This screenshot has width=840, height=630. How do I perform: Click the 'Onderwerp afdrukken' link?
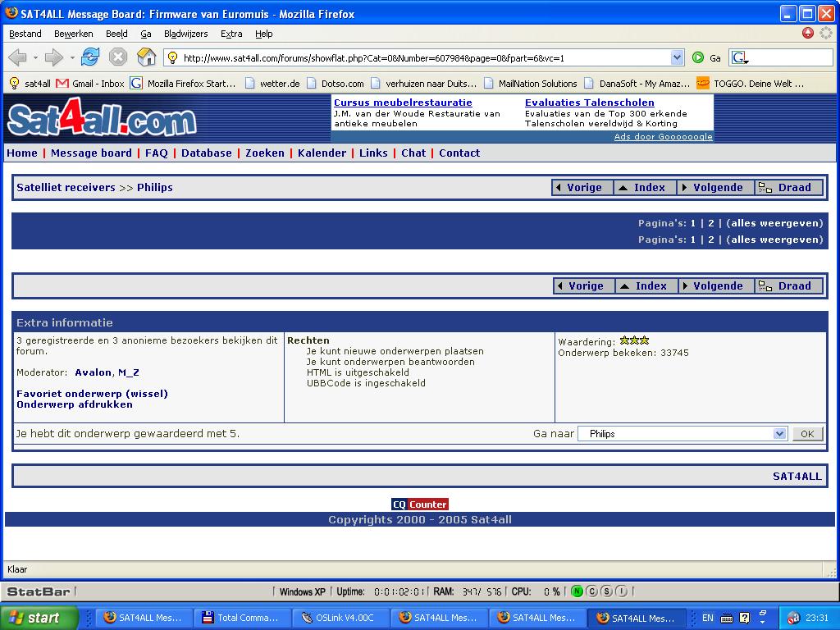[x=75, y=404]
